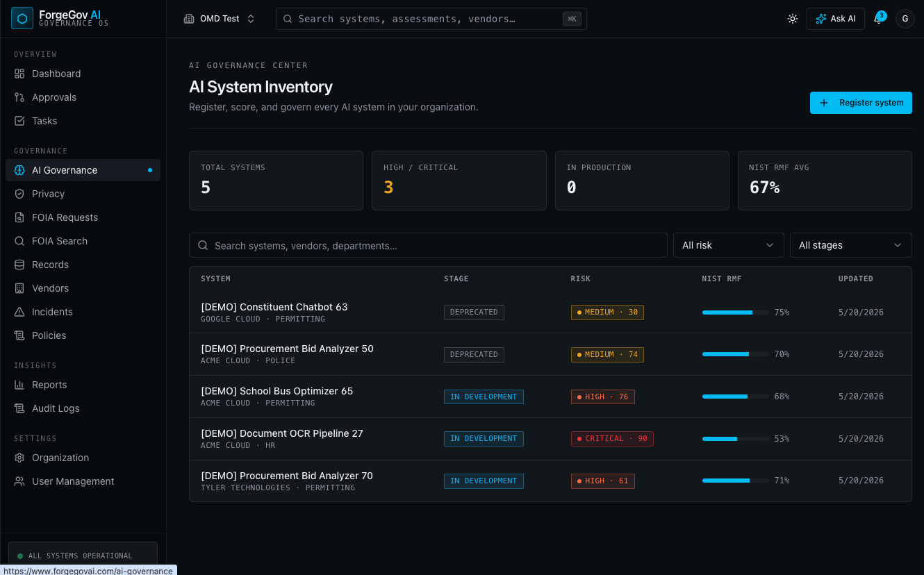Open the Vendors section

83,288
